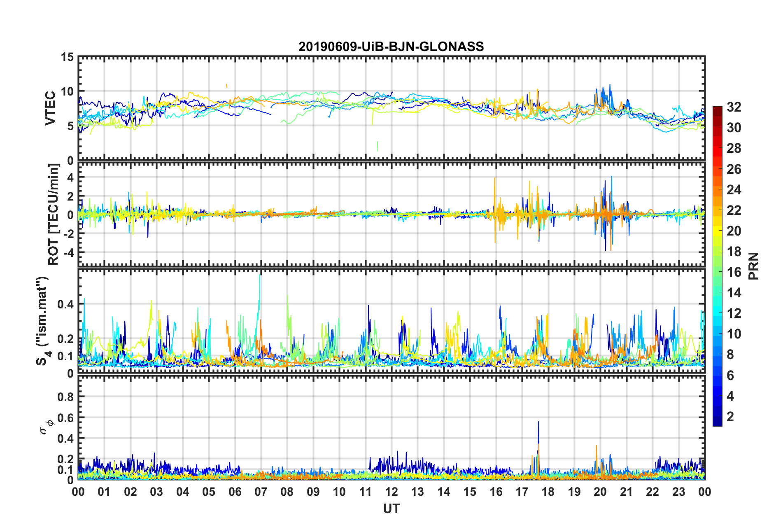Select the "14" PRN colorbar tick label
Image resolution: width=783 pixels, height=532 pixels.
click(734, 293)
